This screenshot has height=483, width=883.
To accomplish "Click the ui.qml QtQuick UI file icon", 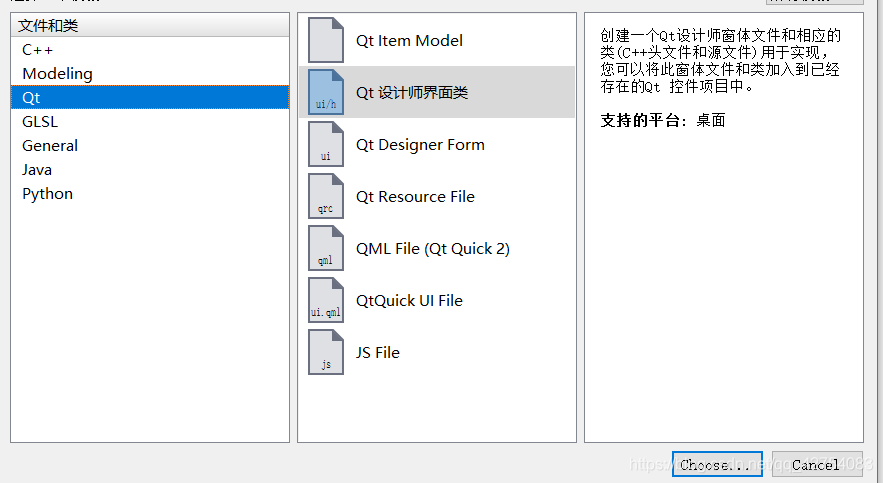I will tap(325, 300).
